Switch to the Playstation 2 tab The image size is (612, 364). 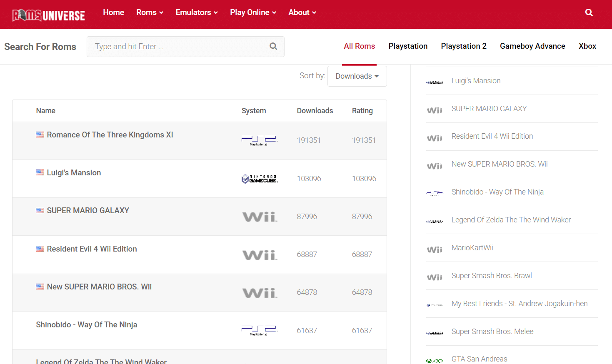pyautogui.click(x=464, y=46)
